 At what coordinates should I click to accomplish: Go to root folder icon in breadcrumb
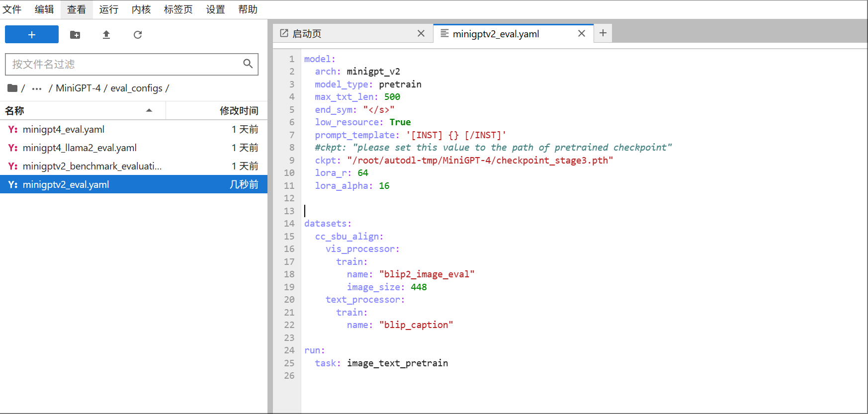[12, 88]
